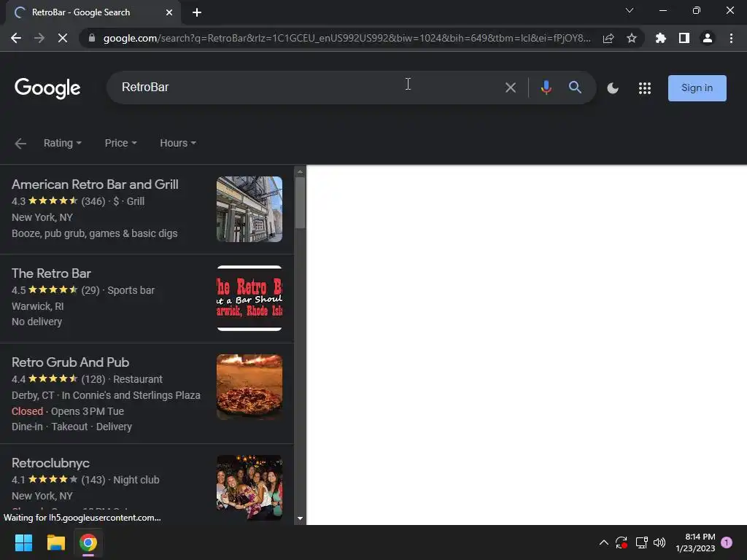The height and width of the screenshot is (560, 747).
Task: Open the Windows Start menu
Action: [23, 542]
